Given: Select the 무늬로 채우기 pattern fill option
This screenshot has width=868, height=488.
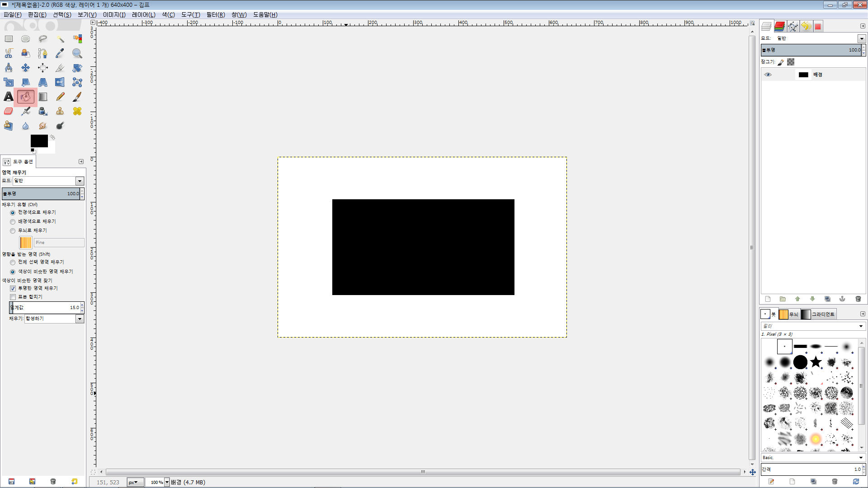Looking at the screenshot, I should [13, 231].
